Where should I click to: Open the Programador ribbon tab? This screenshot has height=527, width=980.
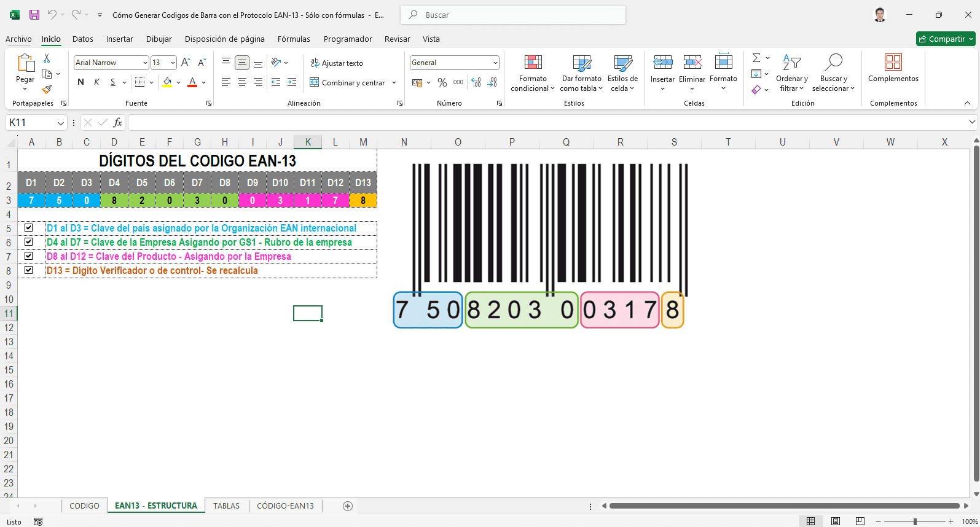(x=348, y=39)
